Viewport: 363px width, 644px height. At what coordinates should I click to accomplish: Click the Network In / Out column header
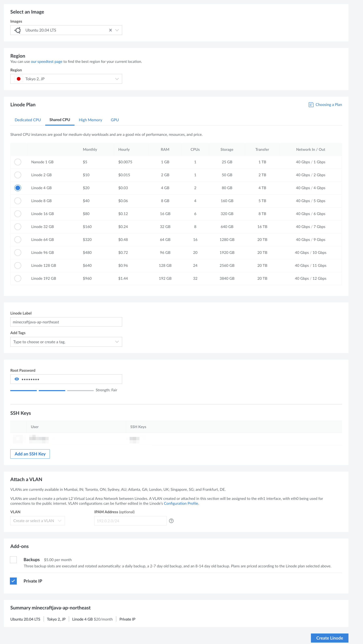[311, 150]
